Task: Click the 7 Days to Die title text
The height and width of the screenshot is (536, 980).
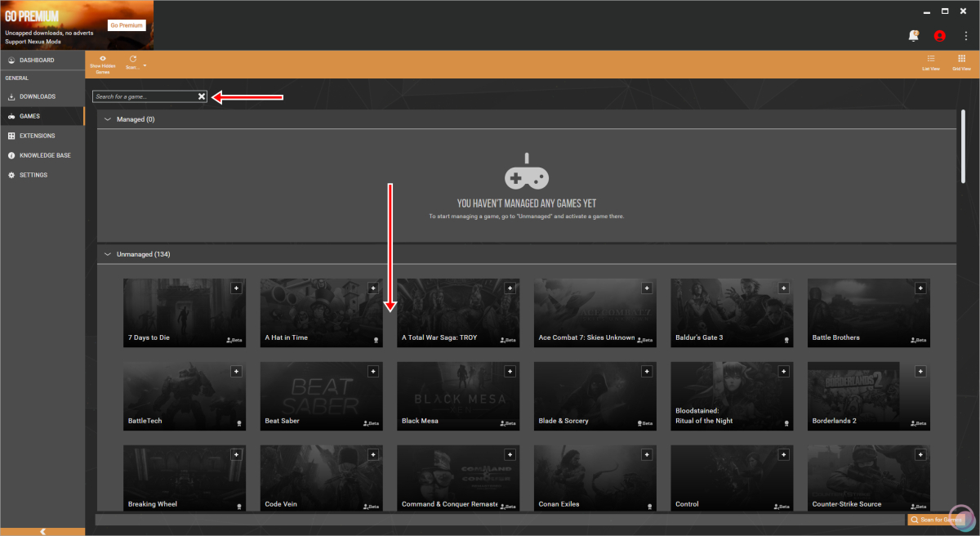Action: coord(149,337)
